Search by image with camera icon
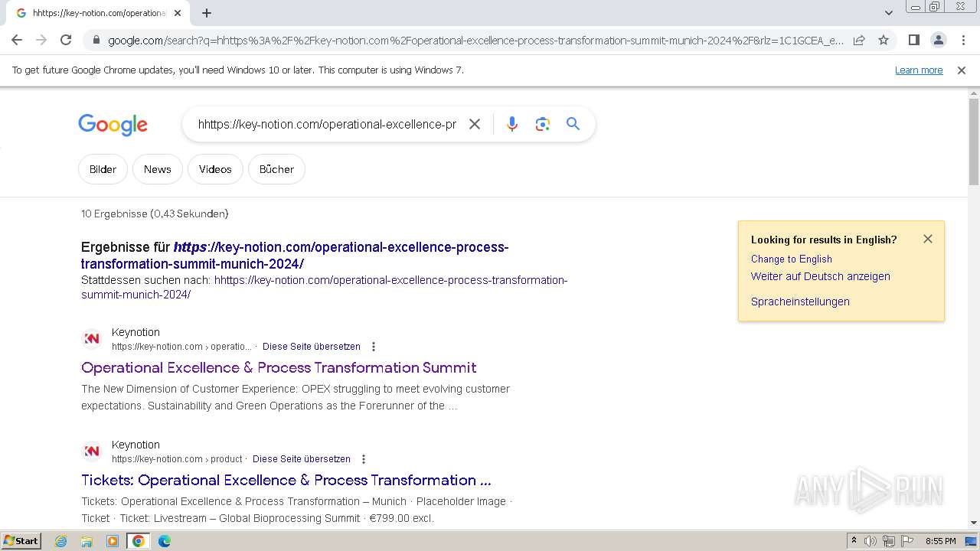 (543, 124)
